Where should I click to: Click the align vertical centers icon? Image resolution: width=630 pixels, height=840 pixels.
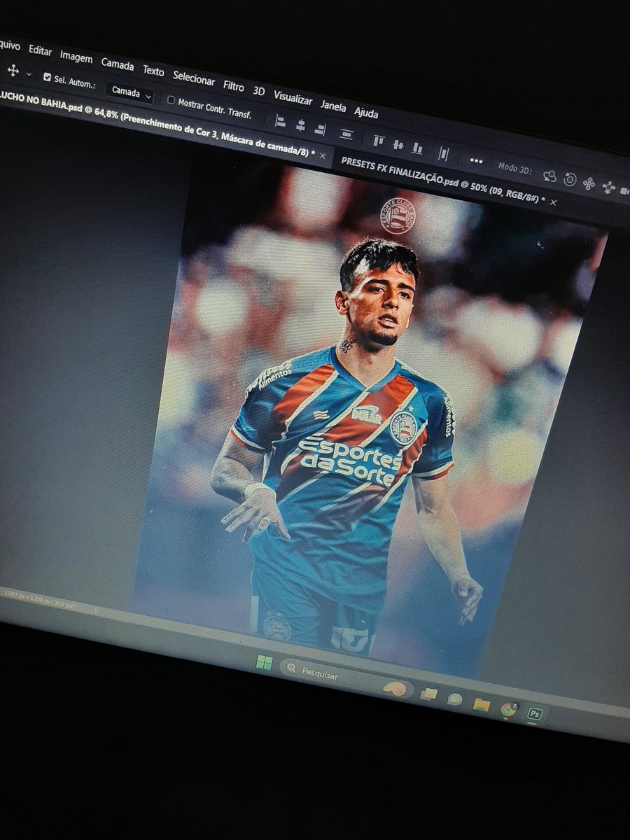[x=398, y=145]
